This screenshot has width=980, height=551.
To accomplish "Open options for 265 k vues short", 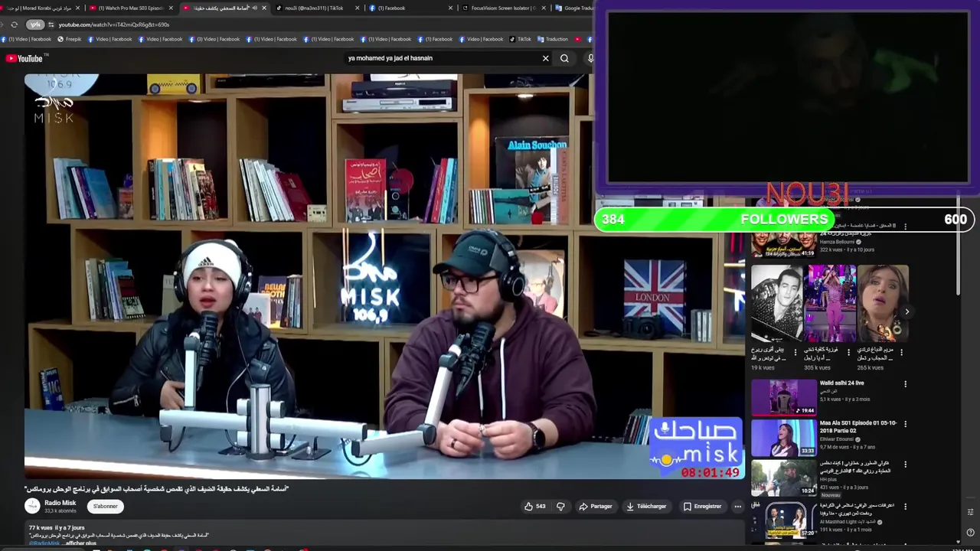I will pos(901,353).
